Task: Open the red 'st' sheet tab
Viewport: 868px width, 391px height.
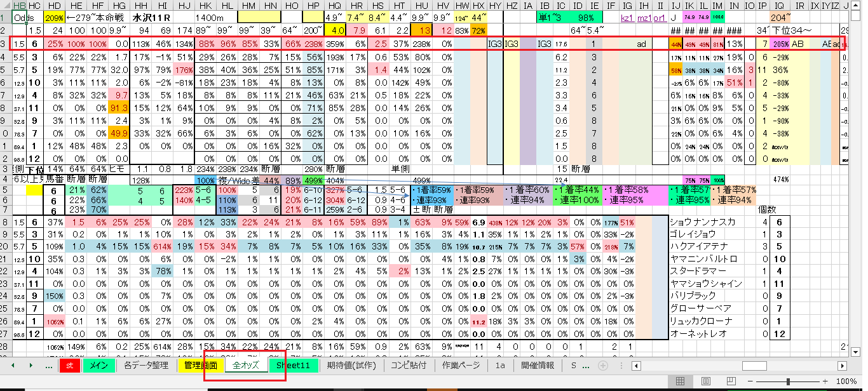Action: pos(69,366)
